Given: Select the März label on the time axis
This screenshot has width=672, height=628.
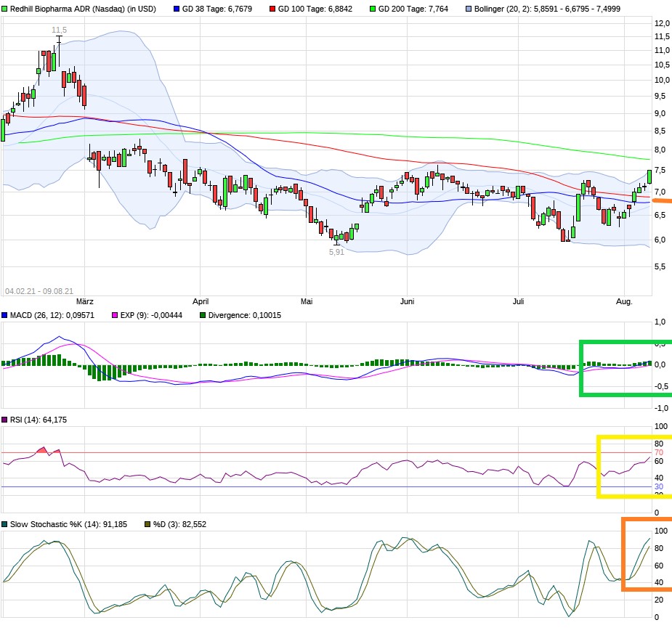Looking at the screenshot, I should click(86, 301).
